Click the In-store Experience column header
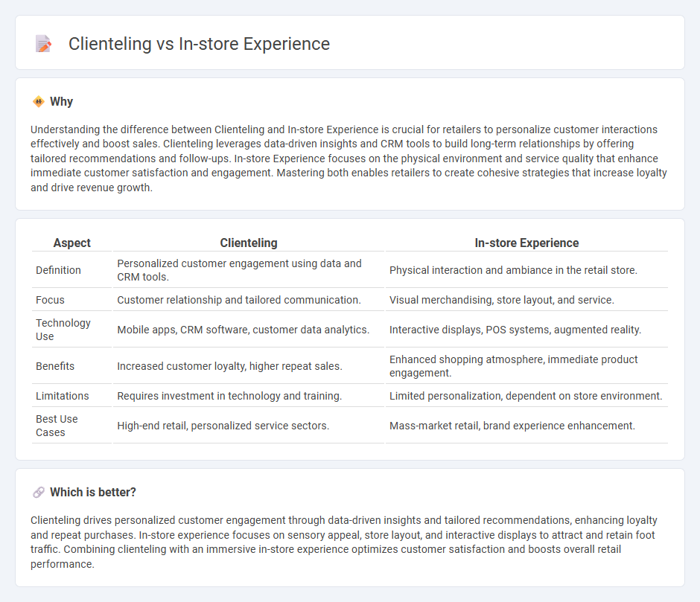 point(526,243)
